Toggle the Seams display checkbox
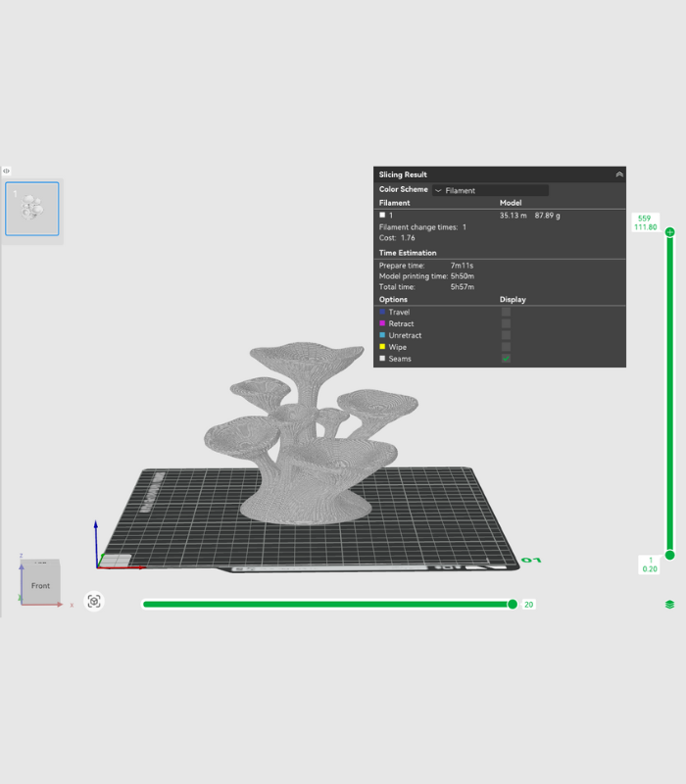 point(506,359)
